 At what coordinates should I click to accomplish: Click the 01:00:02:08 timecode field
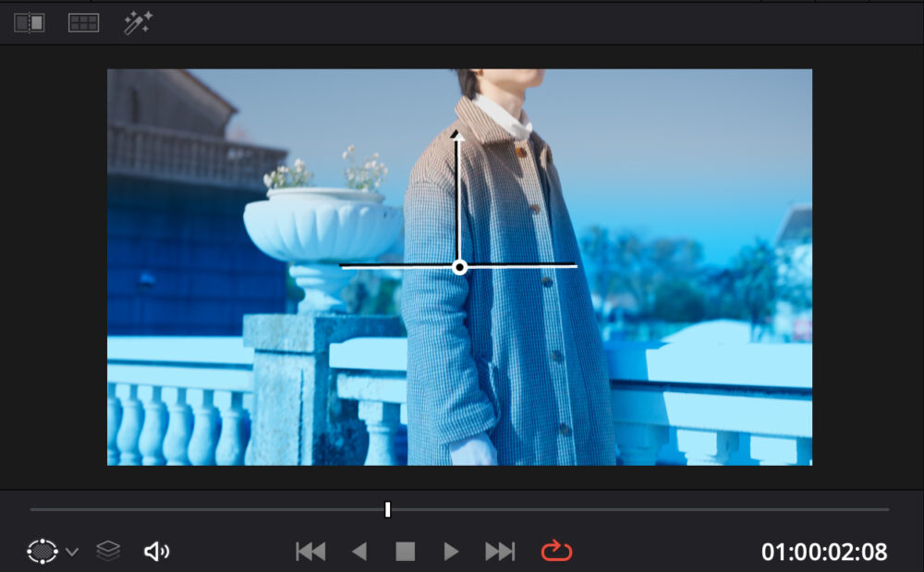click(x=823, y=553)
